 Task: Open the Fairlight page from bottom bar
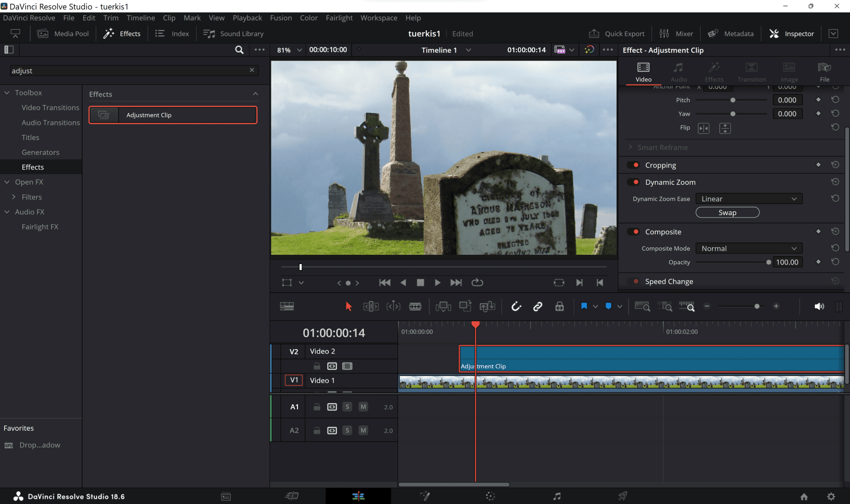pyautogui.click(x=557, y=496)
